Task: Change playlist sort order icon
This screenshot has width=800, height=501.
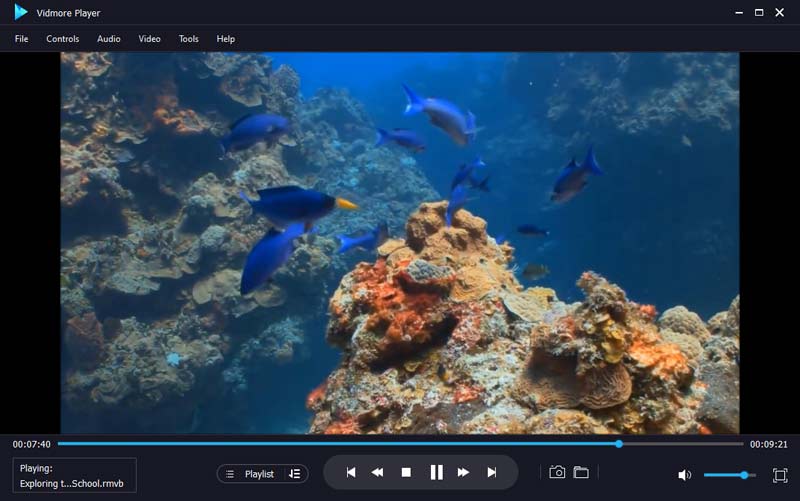Action: (x=294, y=474)
